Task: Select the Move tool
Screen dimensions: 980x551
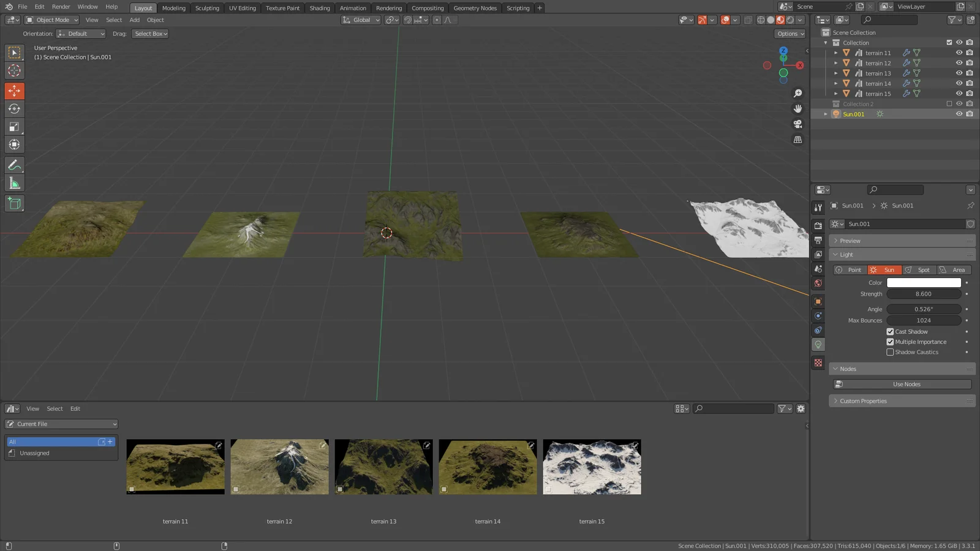Action: pos(14,91)
